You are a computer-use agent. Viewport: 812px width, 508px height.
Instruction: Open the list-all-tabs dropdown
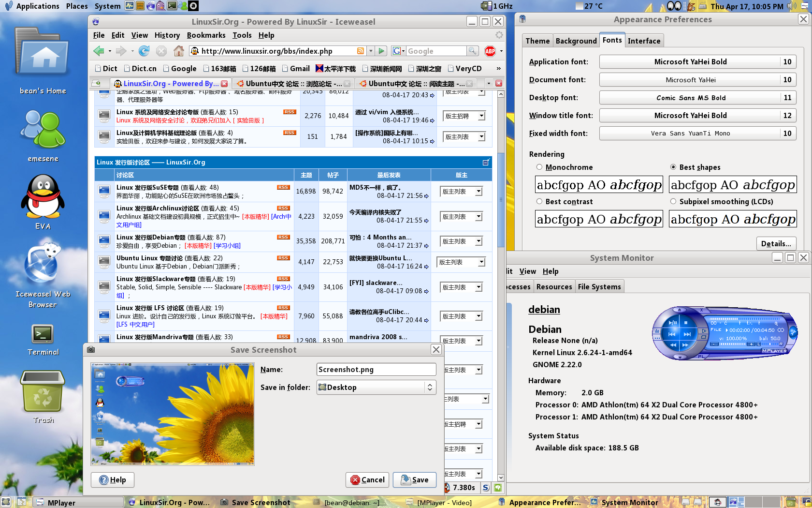pos(489,83)
